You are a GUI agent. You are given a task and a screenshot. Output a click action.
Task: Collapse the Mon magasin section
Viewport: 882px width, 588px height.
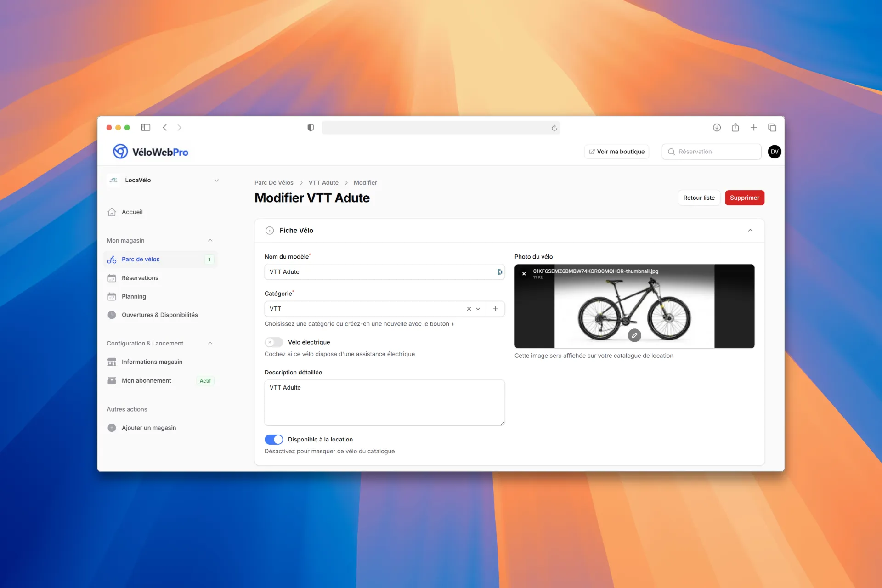click(x=210, y=240)
